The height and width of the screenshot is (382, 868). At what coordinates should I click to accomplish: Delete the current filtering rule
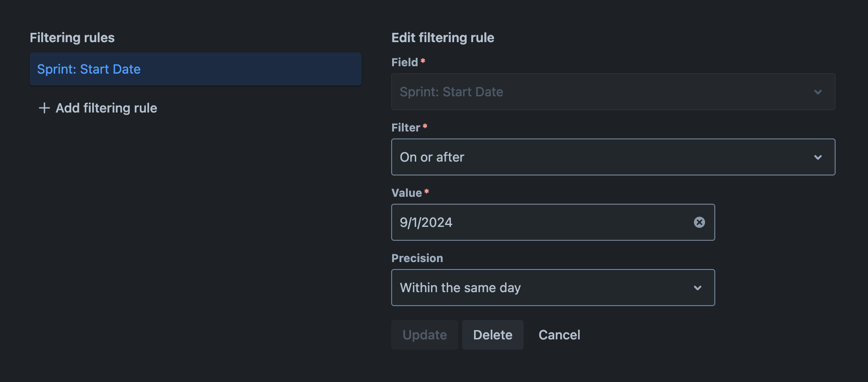(x=492, y=335)
